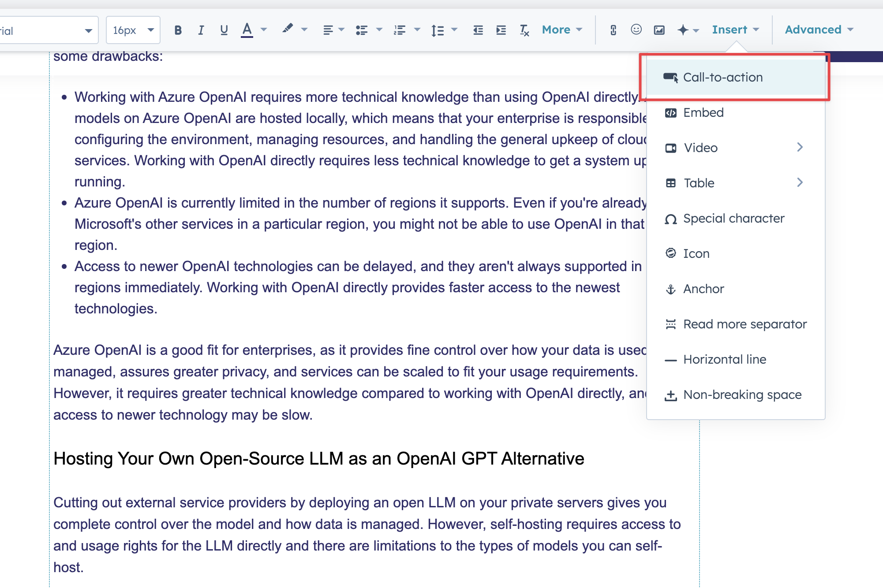This screenshot has width=883, height=588.
Task: Select Table in the Insert menu
Action: point(735,183)
